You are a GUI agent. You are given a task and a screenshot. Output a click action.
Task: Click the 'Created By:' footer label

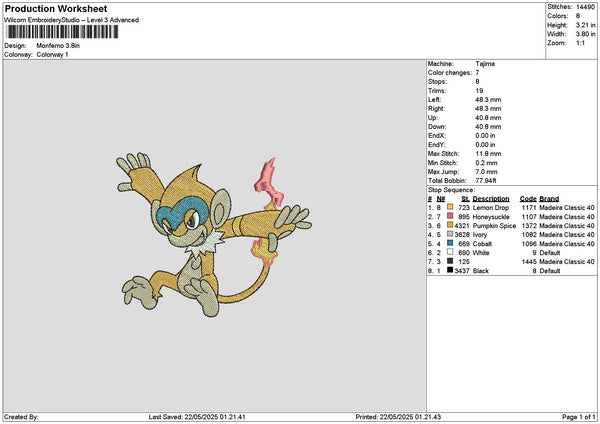pos(21,417)
